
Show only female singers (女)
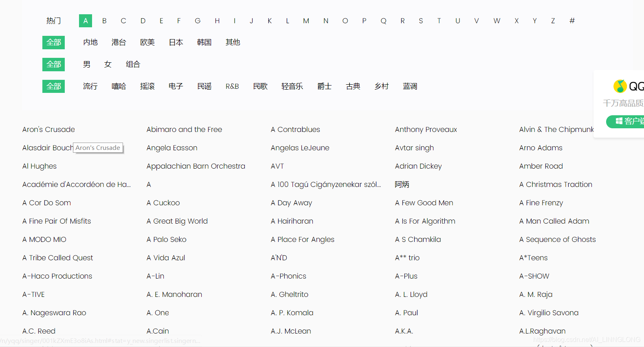click(108, 64)
